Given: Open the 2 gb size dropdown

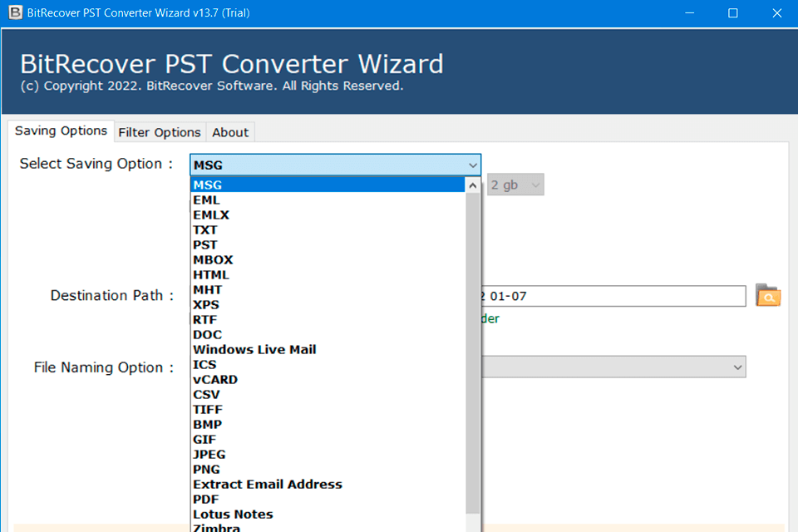Looking at the screenshot, I should point(515,185).
